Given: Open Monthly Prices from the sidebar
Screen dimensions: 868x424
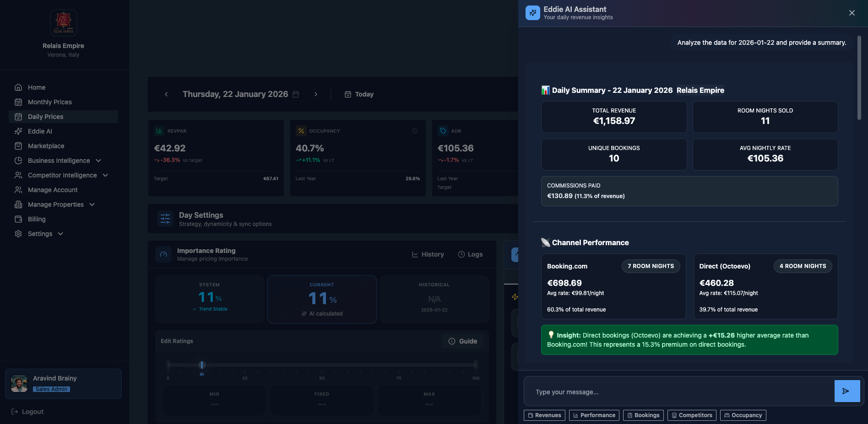Looking at the screenshot, I should (49, 102).
